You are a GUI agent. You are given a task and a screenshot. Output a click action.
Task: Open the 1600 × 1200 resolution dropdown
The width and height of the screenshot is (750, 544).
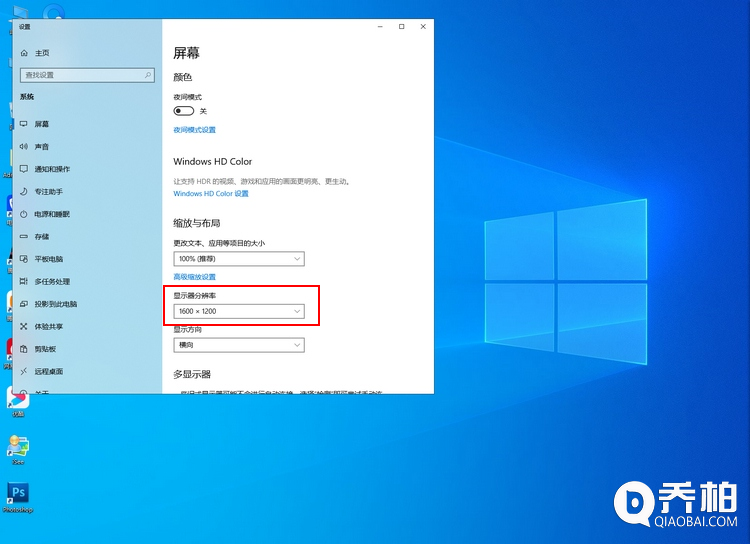tap(239, 311)
